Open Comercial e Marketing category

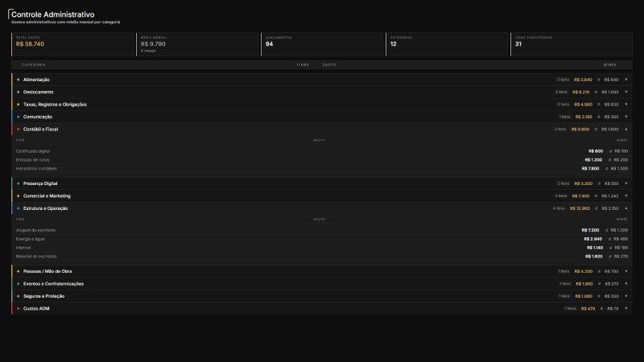(x=322, y=196)
